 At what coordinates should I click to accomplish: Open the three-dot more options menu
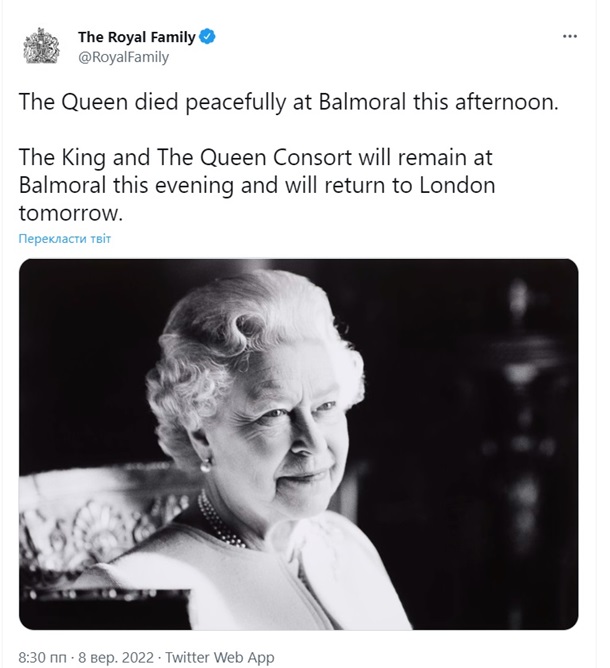tap(570, 37)
